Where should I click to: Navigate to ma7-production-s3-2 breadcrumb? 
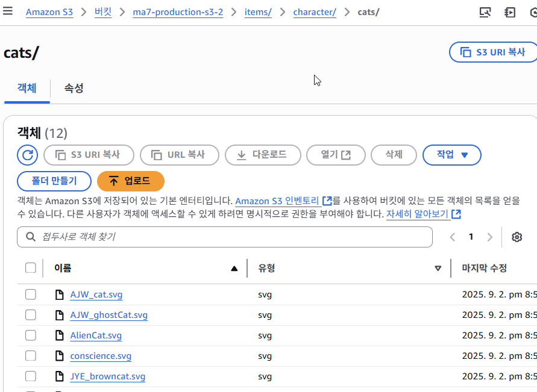tap(178, 12)
